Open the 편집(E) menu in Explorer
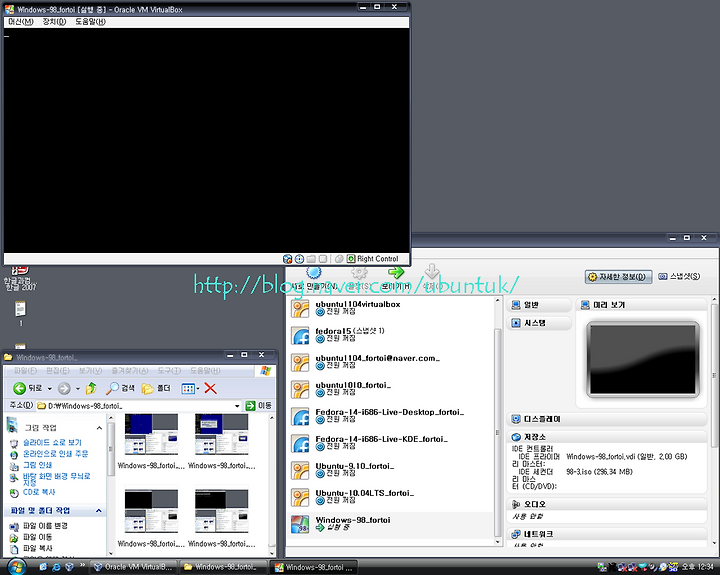 click(58, 371)
